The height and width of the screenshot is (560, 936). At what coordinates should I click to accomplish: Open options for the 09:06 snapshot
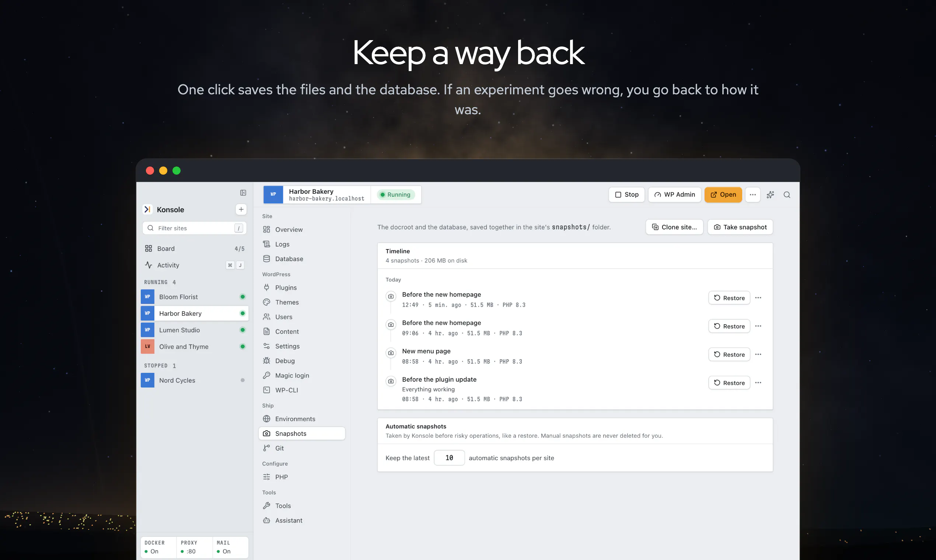(x=758, y=326)
